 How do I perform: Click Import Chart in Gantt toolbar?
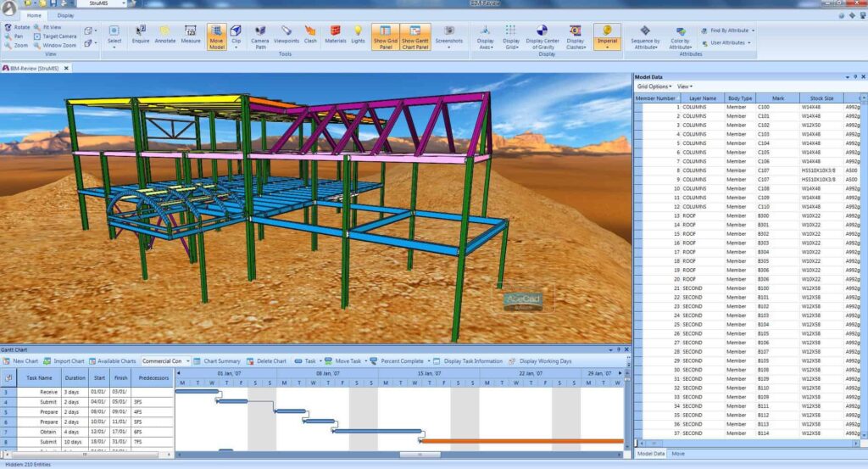(x=64, y=361)
